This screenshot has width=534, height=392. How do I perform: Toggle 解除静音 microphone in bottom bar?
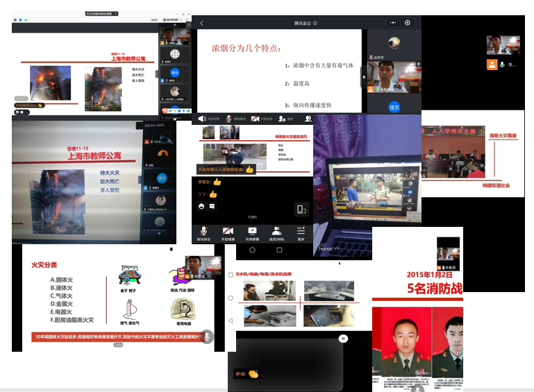[x=205, y=231]
